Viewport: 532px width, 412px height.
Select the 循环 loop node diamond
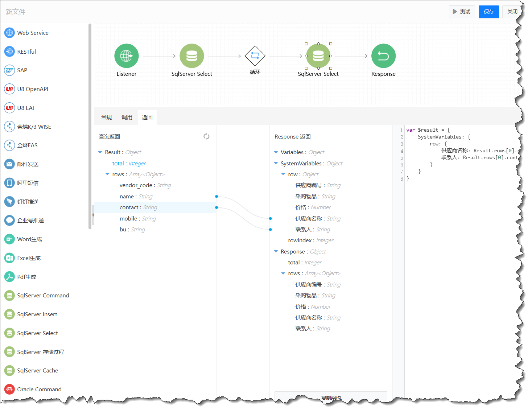click(255, 56)
